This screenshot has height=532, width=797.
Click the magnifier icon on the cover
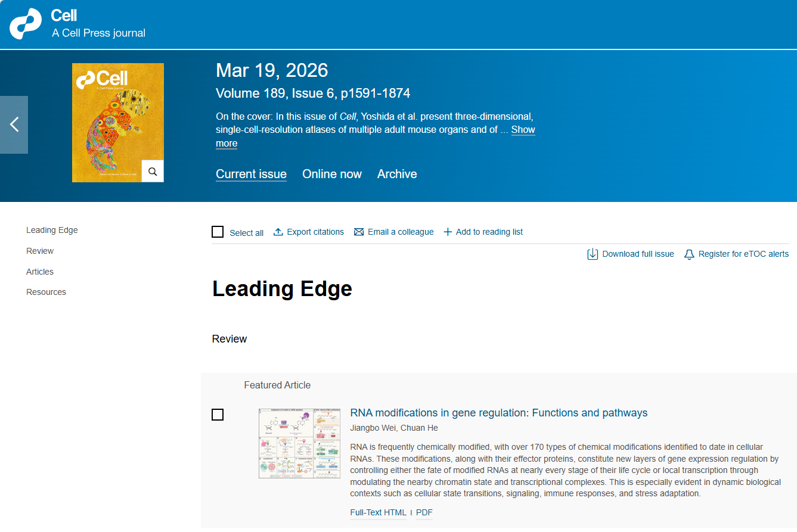click(153, 172)
